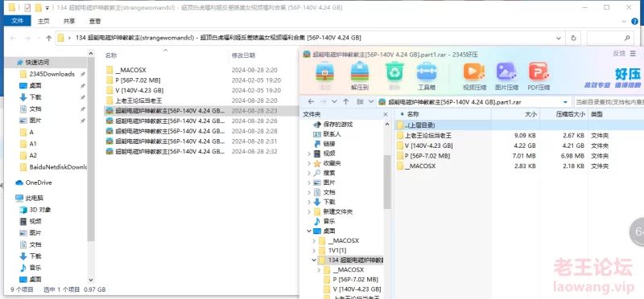Screen dimensions: 644x299
Task: Open the 好压 hamburger main menu
Action: pos(633,53)
